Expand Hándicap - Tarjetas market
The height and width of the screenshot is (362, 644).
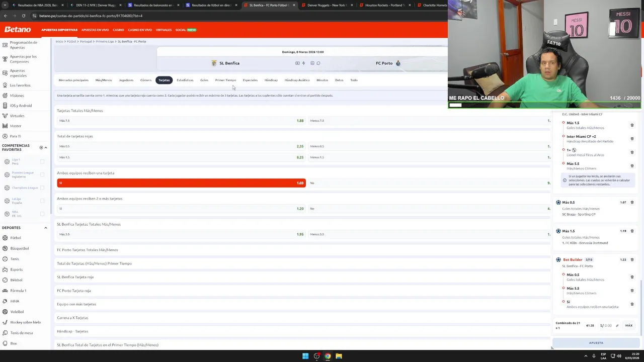tap(302, 331)
